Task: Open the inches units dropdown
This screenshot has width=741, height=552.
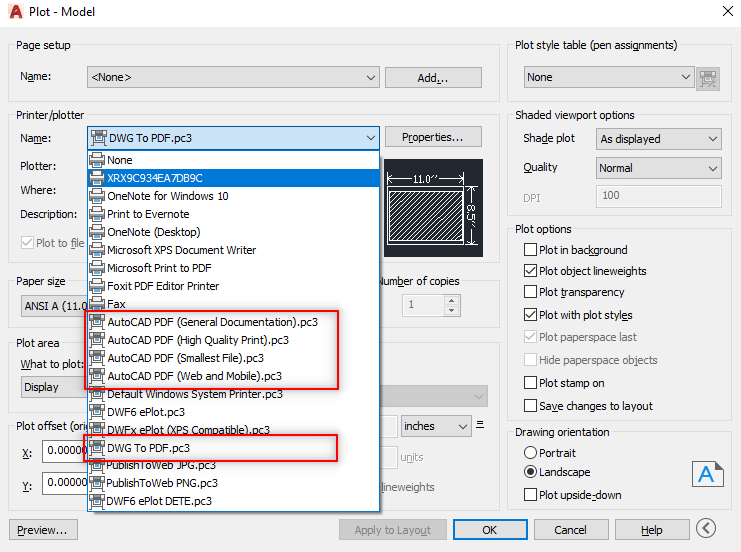Action: point(436,426)
